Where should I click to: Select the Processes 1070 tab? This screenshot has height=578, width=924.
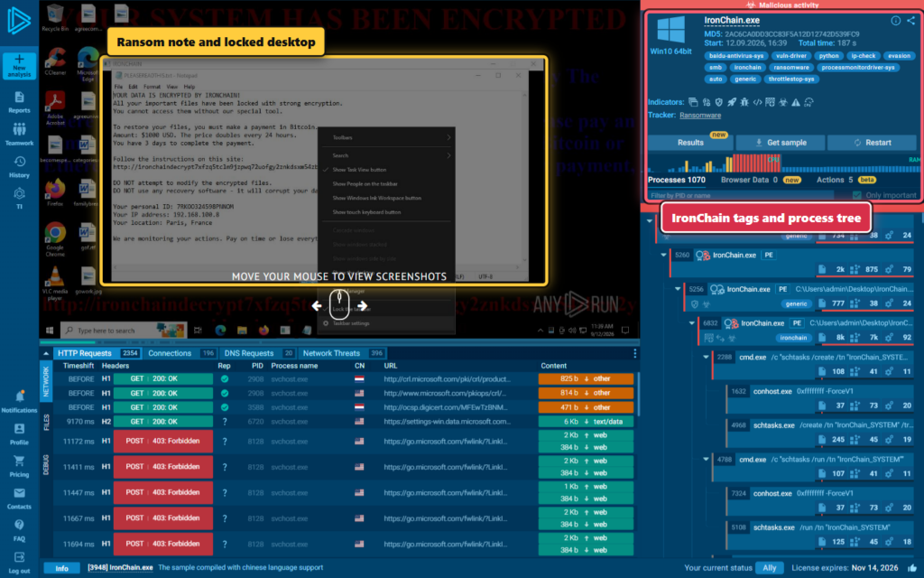click(x=677, y=180)
